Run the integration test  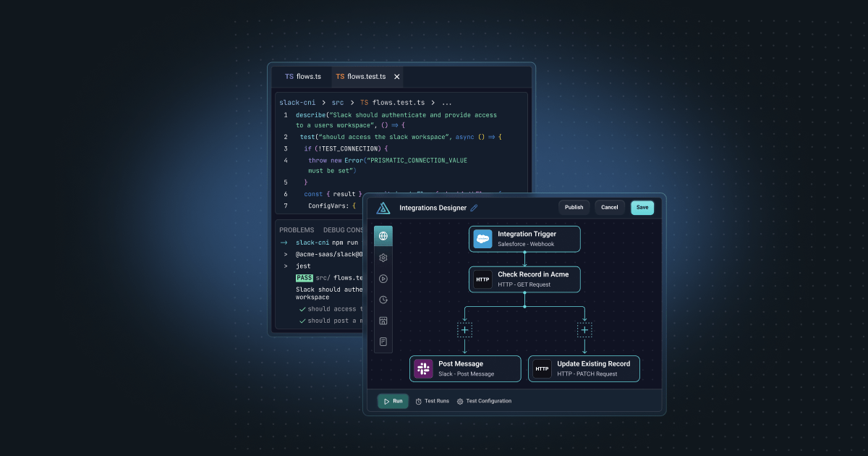point(393,401)
